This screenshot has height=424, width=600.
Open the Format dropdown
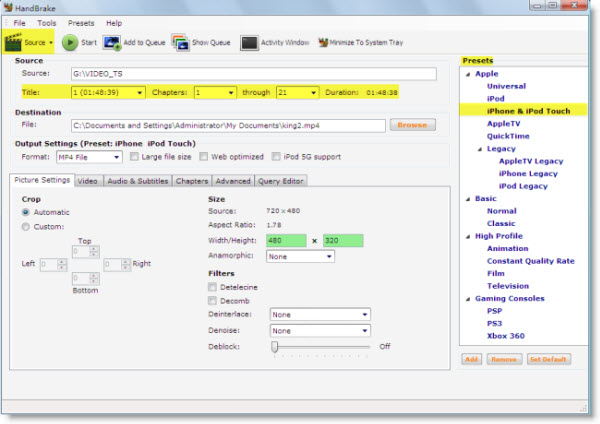pos(89,157)
